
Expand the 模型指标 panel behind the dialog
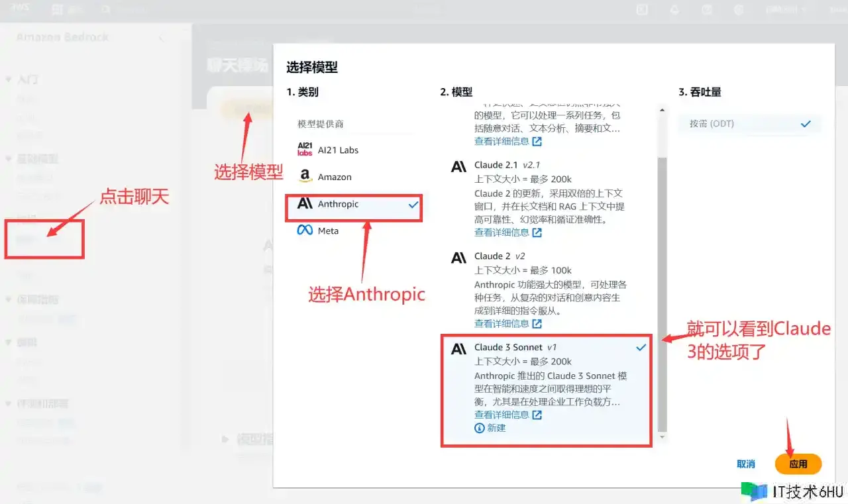tap(225, 438)
